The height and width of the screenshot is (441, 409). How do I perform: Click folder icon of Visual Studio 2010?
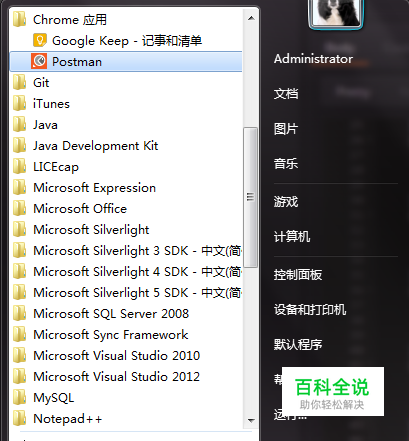click(x=20, y=355)
